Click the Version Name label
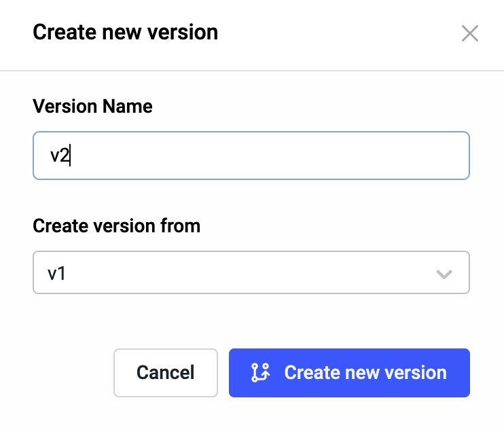 pos(92,107)
